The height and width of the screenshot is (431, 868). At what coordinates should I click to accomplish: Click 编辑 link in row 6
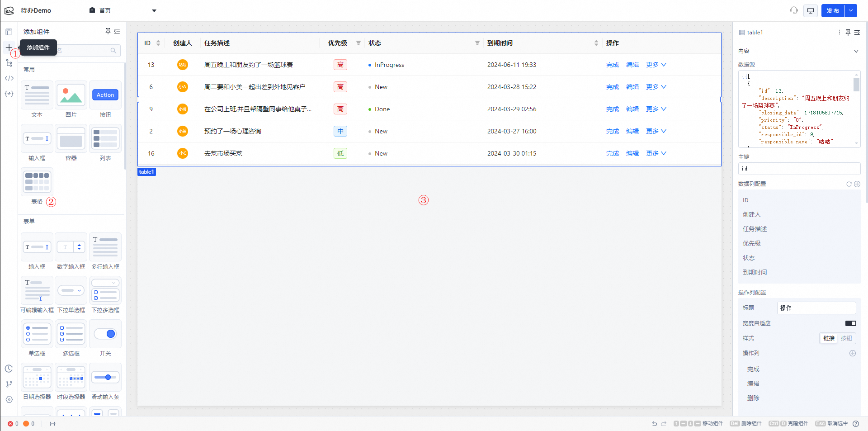pyautogui.click(x=632, y=87)
